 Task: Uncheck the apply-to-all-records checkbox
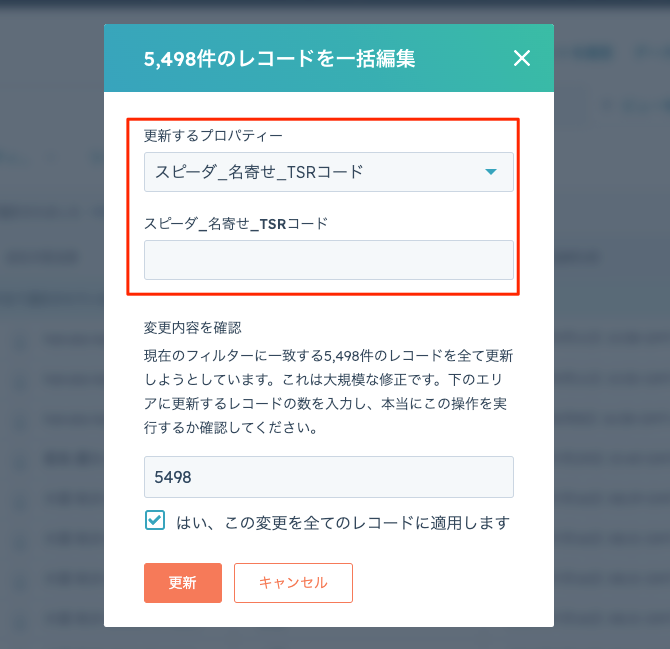pos(154,521)
